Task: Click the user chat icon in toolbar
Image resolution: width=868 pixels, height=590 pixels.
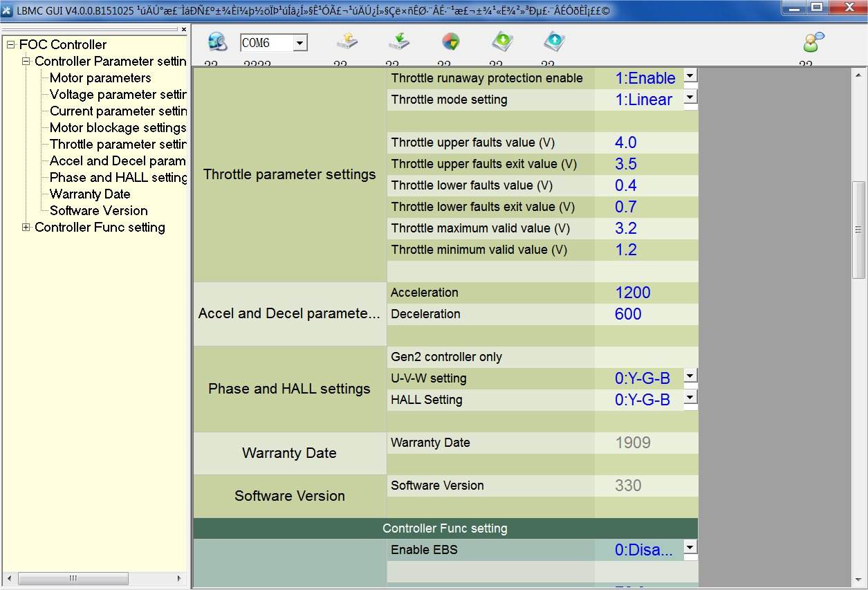Action: coord(813,42)
